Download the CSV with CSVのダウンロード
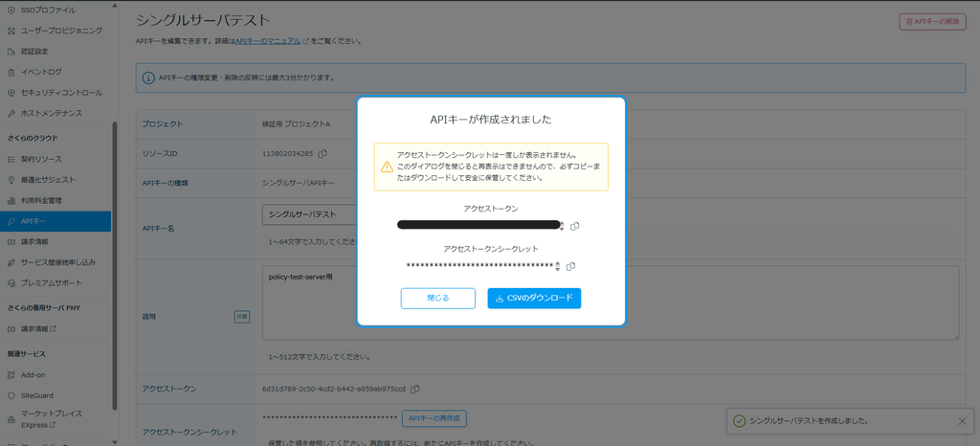980x446 pixels. (534, 298)
